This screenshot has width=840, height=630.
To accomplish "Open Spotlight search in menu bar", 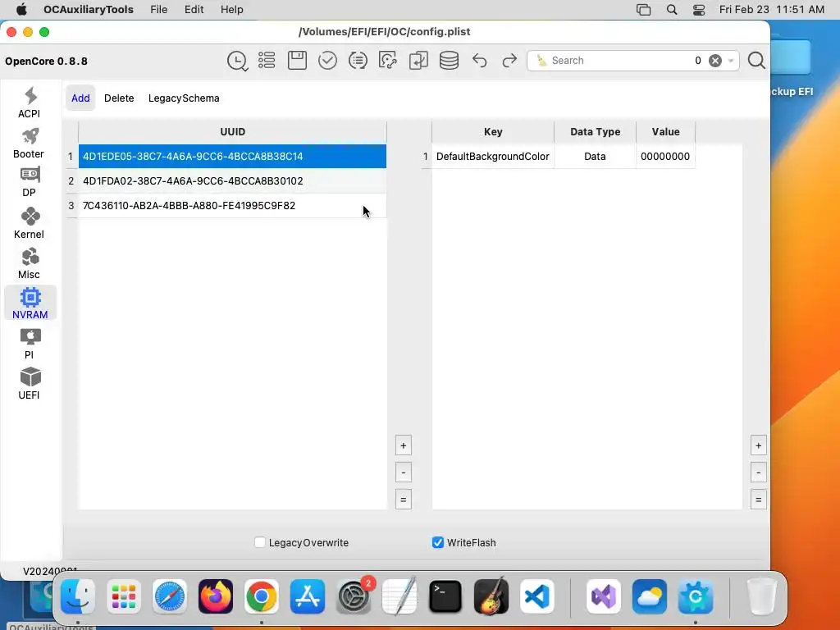I will (672, 10).
